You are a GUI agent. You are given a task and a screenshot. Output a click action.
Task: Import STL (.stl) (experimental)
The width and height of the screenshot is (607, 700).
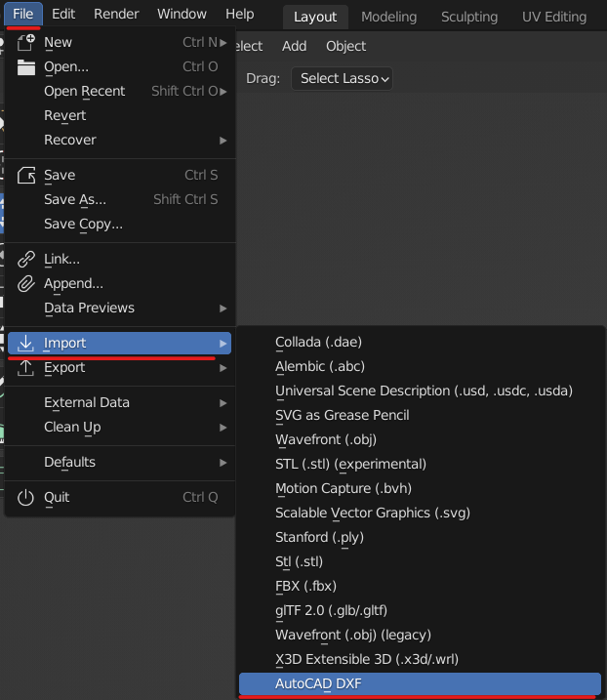420,464
